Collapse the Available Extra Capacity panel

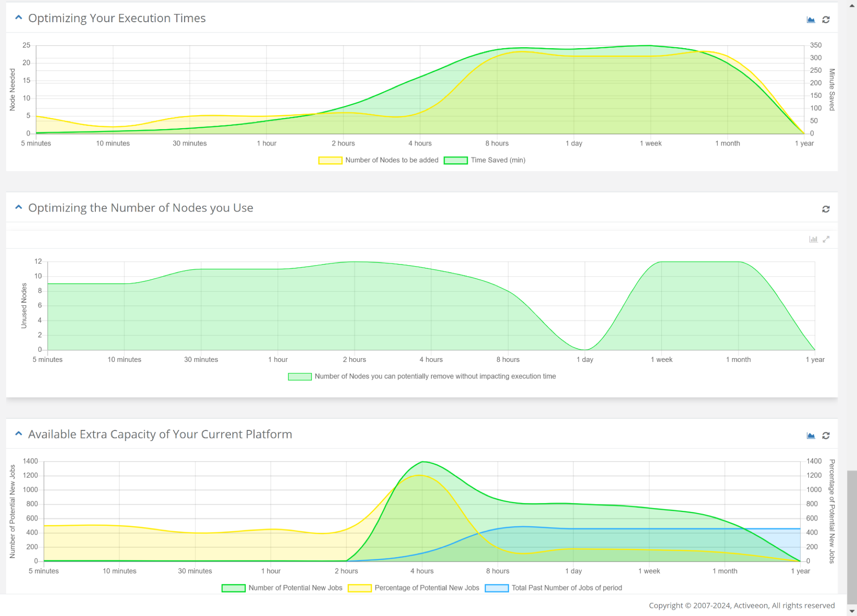click(19, 434)
